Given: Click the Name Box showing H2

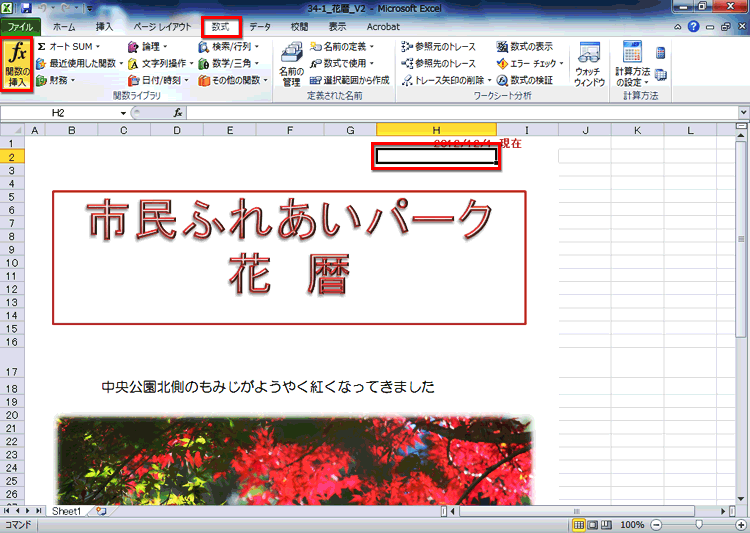Looking at the screenshot, I should [58, 113].
